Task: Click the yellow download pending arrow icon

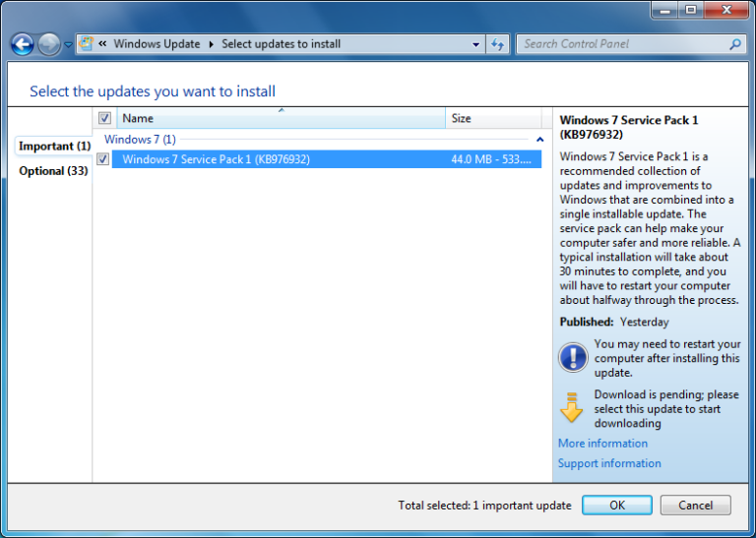Action: click(572, 407)
